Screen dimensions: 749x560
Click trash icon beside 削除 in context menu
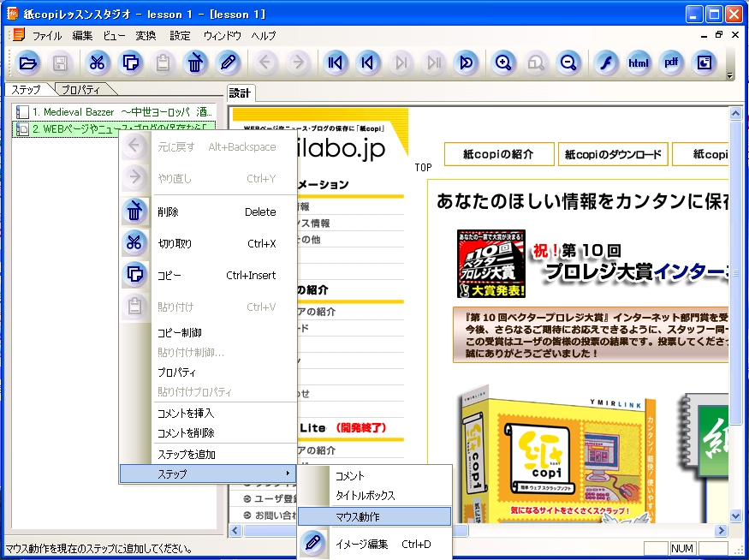coord(134,211)
